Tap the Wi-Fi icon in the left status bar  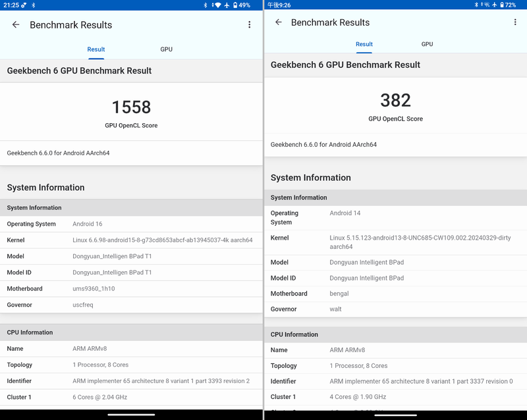tap(217, 5)
